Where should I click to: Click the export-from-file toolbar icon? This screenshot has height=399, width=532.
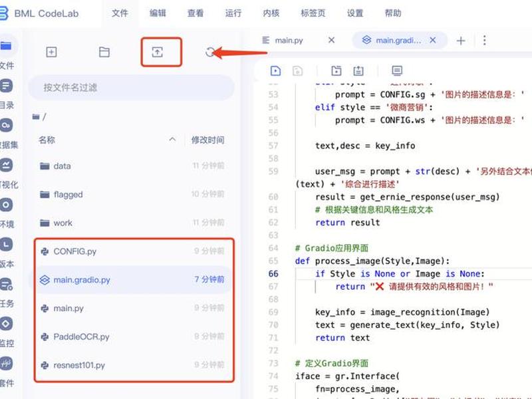pos(358,70)
